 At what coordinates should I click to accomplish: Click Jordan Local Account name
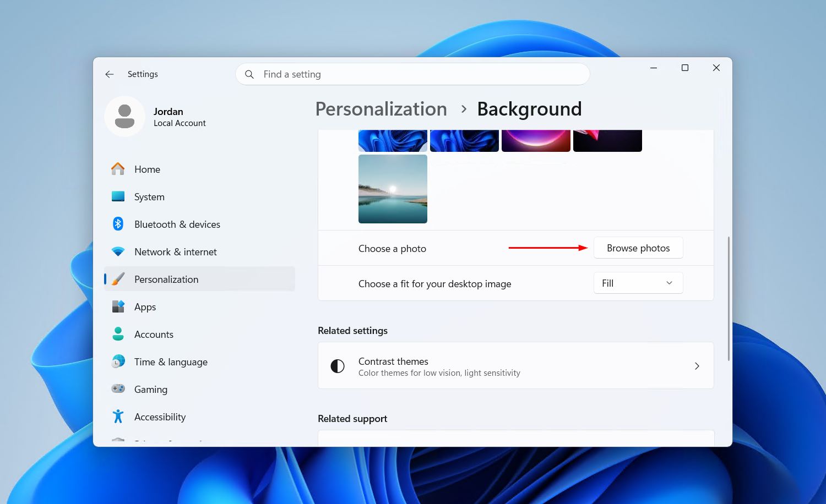tap(180, 117)
